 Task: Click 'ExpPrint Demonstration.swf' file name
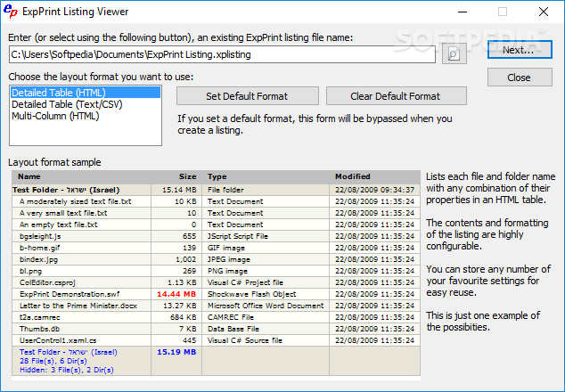click(x=70, y=294)
